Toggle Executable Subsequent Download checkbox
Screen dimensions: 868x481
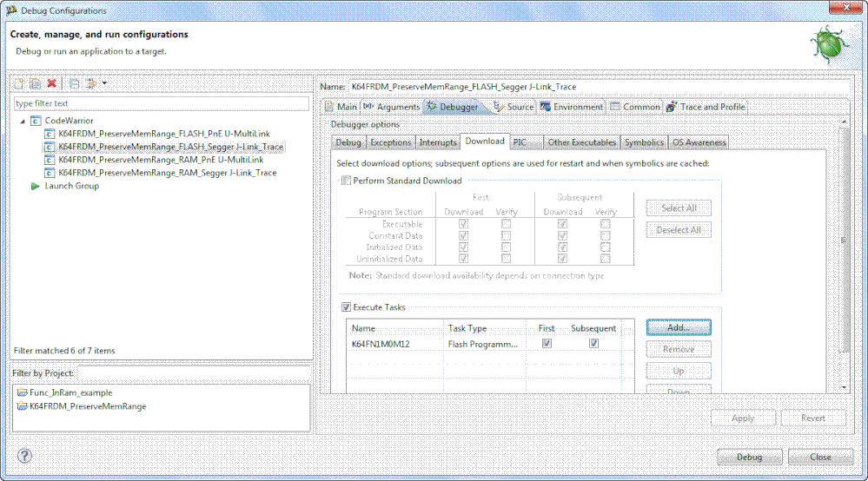pyautogui.click(x=562, y=224)
